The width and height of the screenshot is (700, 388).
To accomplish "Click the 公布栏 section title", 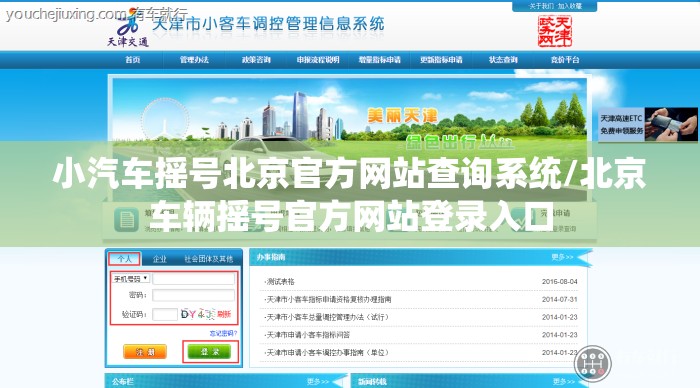I will coord(122,382).
